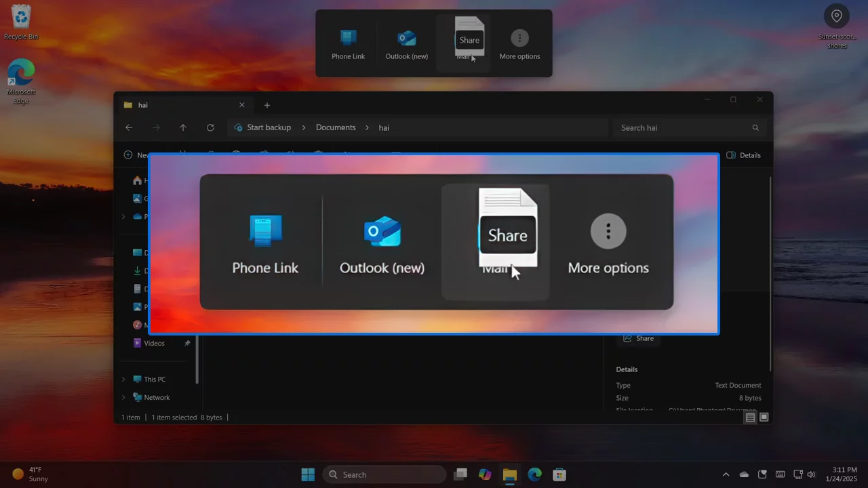Go to Documents in the breadcrumb path
This screenshot has width=868, height=488.
pos(336,127)
